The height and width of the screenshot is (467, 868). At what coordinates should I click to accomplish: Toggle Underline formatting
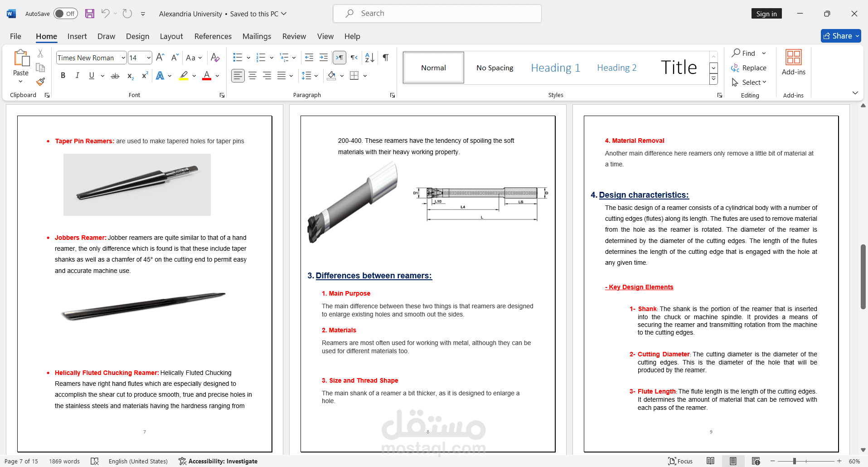pyautogui.click(x=92, y=76)
